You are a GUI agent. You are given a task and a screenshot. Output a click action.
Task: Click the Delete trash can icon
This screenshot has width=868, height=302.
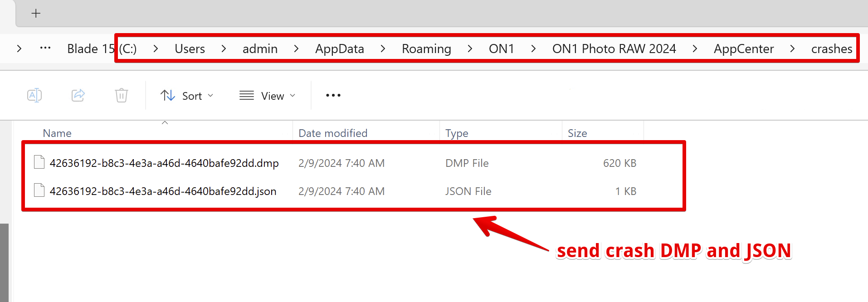[x=122, y=95]
